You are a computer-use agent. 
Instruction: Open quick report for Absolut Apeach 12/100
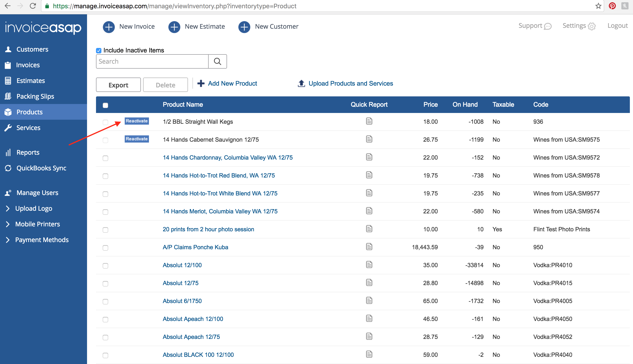369,318
